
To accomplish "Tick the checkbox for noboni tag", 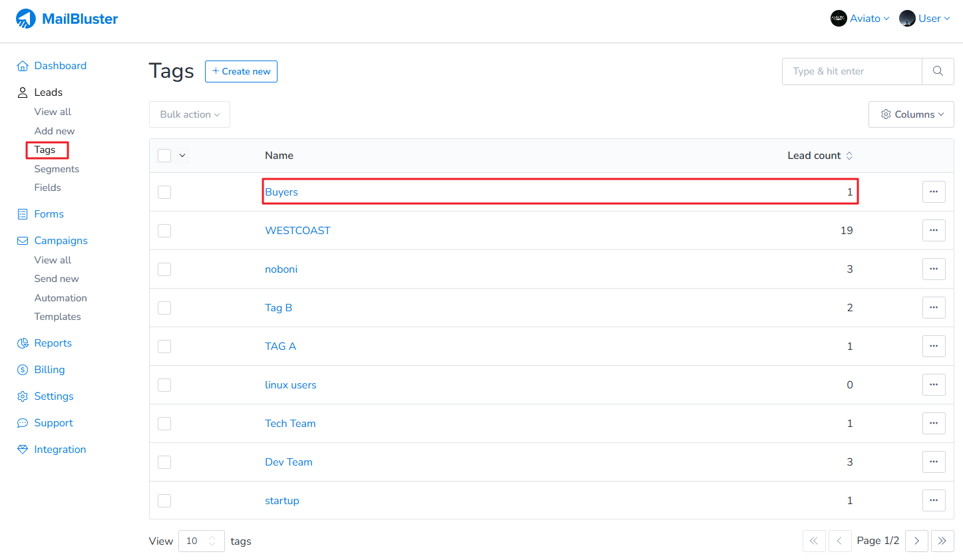I will click(x=164, y=269).
